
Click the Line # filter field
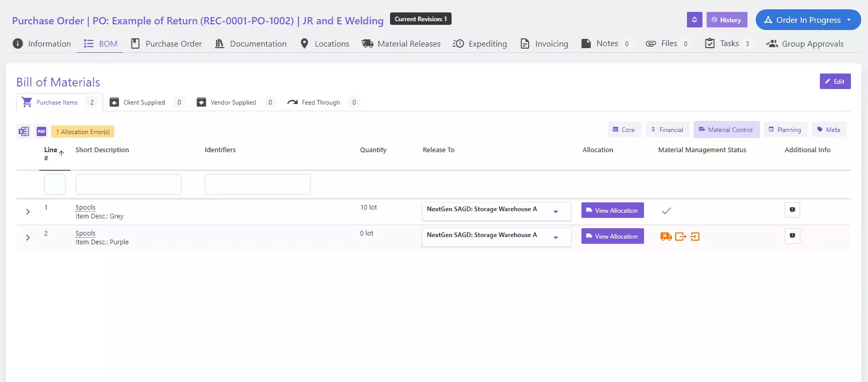click(55, 184)
